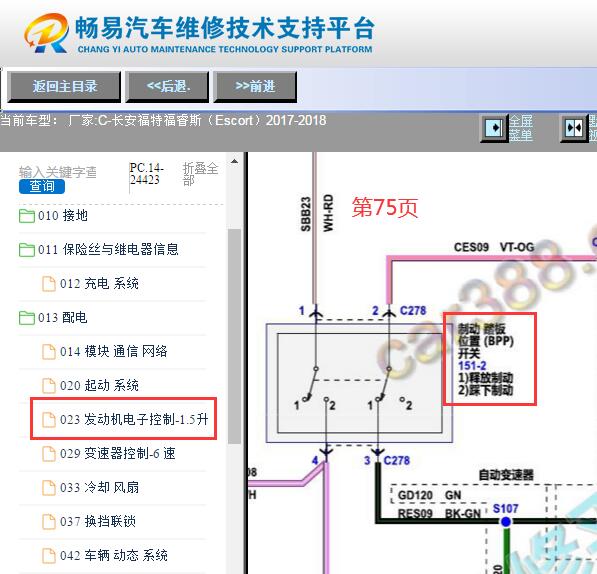This screenshot has height=574, width=597.
Task: Open the 011 保险丝与继电器信息 folder
Action: click(x=108, y=250)
